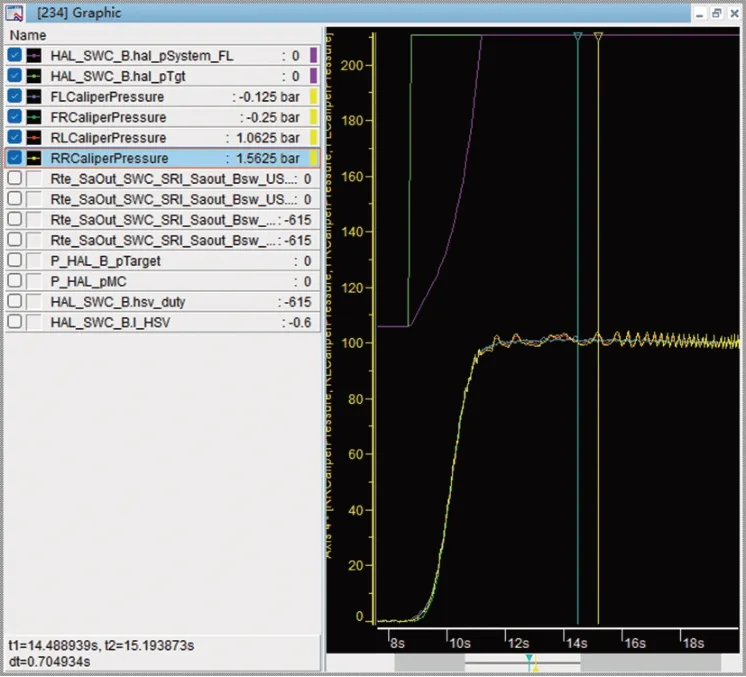This screenshot has width=746, height=677.
Task: Click line-style icon of RLCaliperPressure
Action: [34, 137]
